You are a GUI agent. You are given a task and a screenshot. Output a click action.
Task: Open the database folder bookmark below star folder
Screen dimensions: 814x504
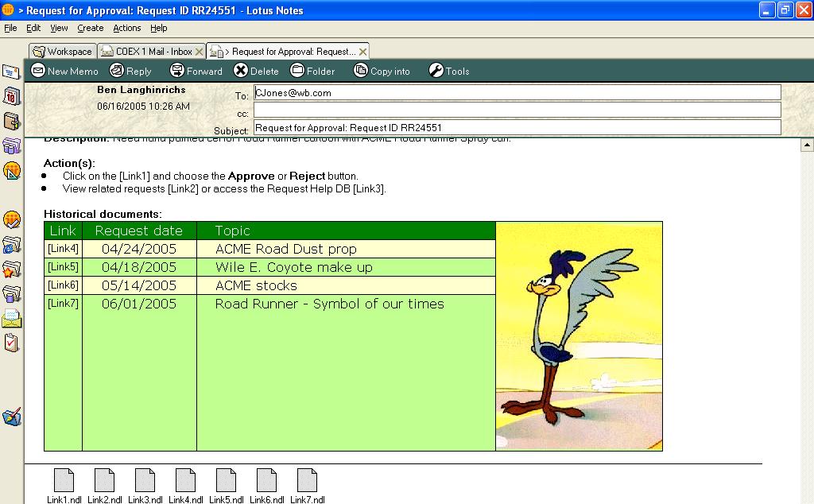tap(11, 294)
